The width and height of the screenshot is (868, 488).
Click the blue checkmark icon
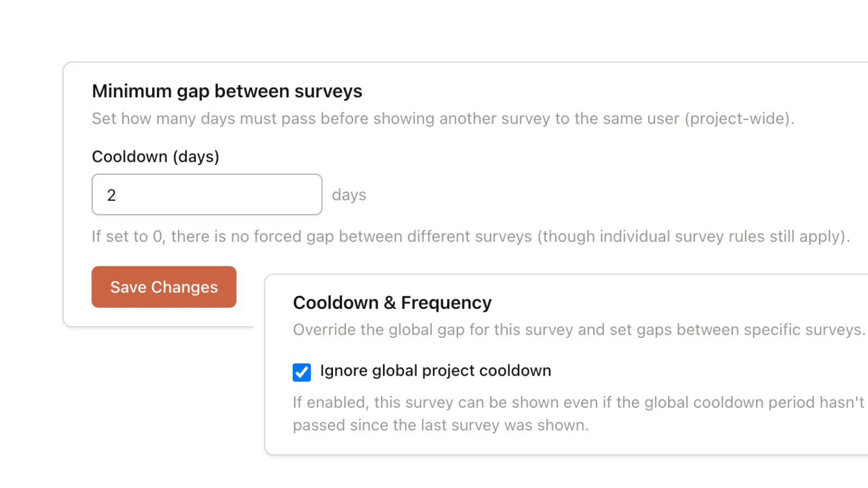pyautogui.click(x=301, y=372)
